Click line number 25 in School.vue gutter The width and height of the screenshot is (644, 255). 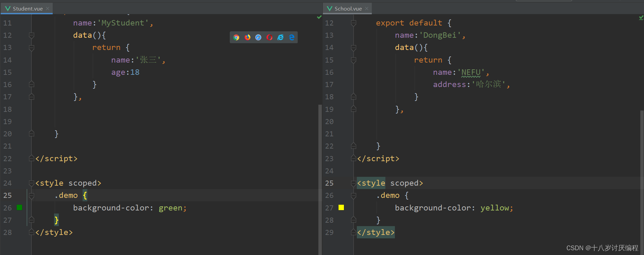[329, 183]
